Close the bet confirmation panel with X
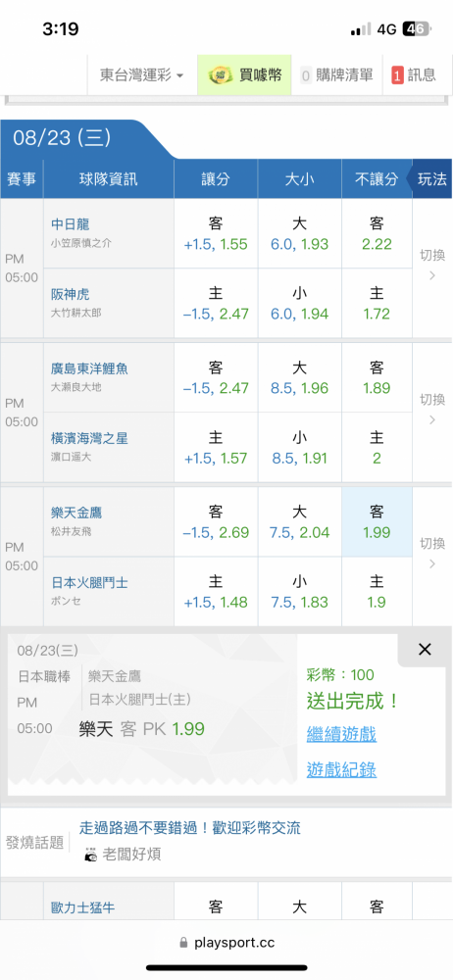 click(x=425, y=650)
